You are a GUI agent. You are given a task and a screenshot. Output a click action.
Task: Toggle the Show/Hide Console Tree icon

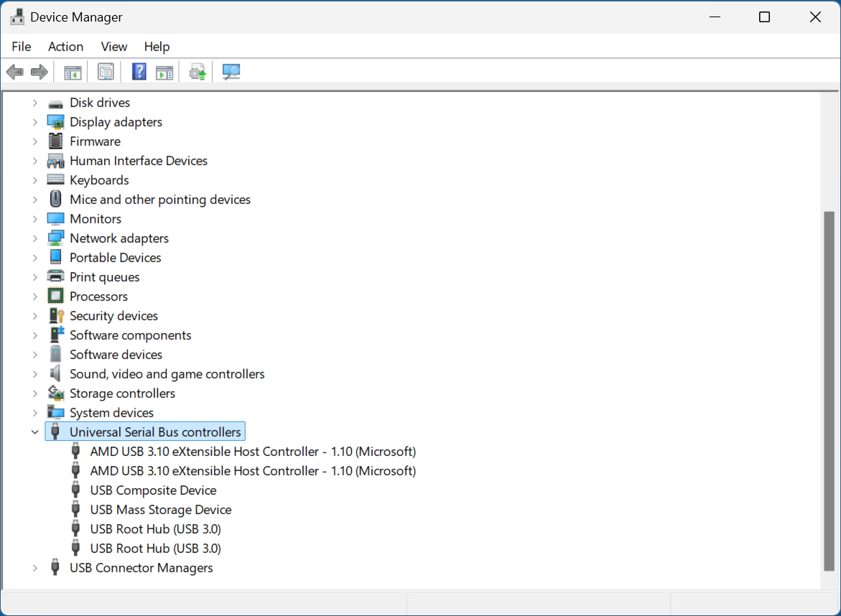(x=72, y=71)
